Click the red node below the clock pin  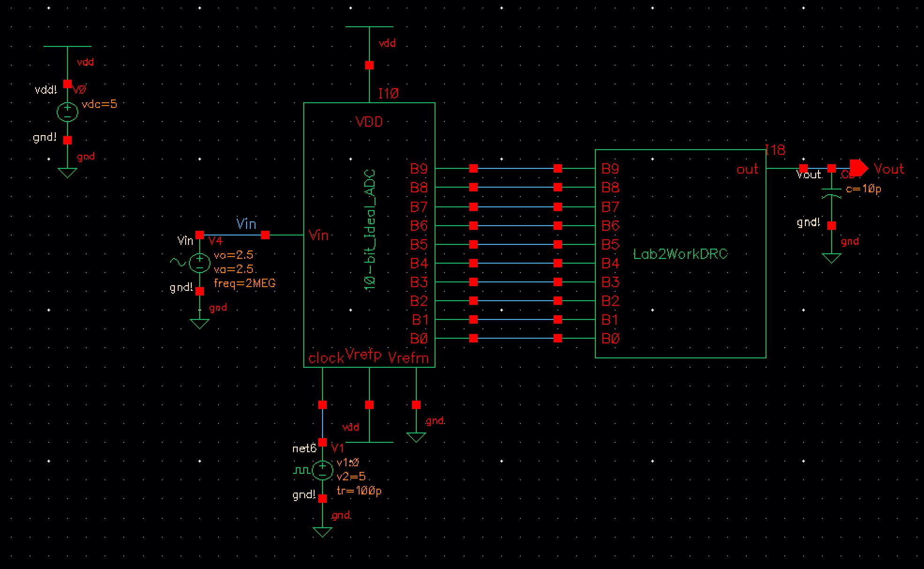[323, 405]
